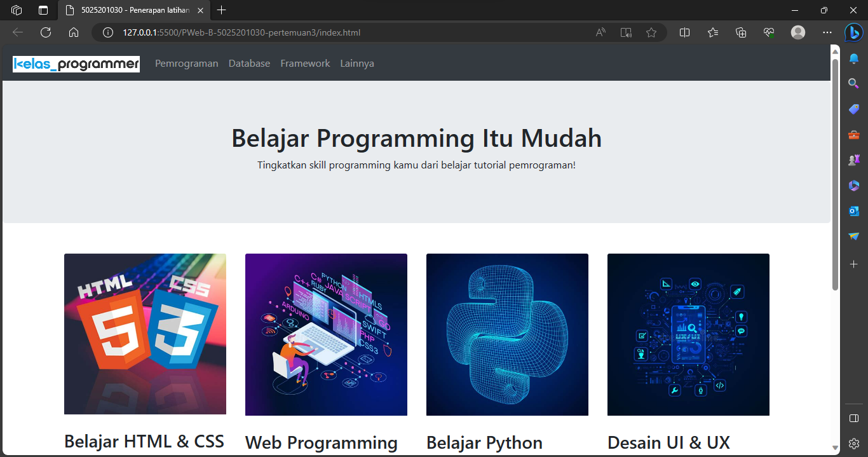
Task: Open Microsoft 365 sidebar icon
Action: click(854, 186)
